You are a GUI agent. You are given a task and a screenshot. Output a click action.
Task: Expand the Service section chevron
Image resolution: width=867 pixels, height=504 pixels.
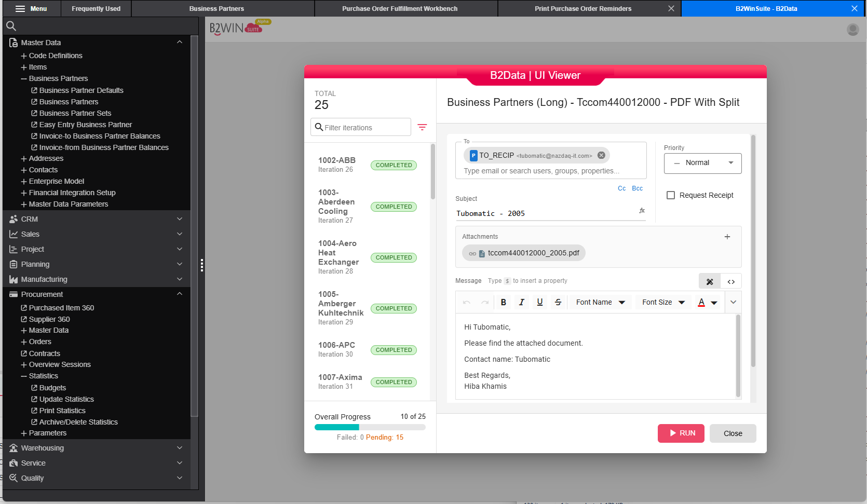[x=180, y=463]
